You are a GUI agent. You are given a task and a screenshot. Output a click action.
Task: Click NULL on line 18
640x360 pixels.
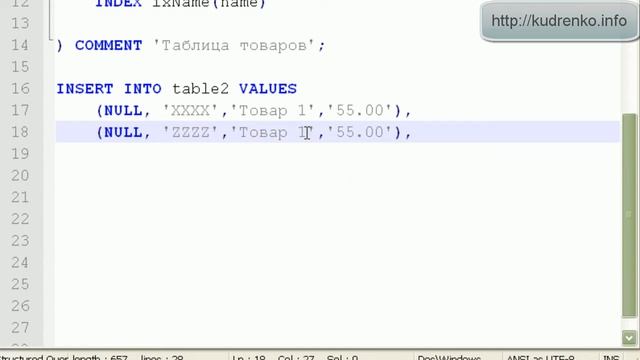pos(123,132)
